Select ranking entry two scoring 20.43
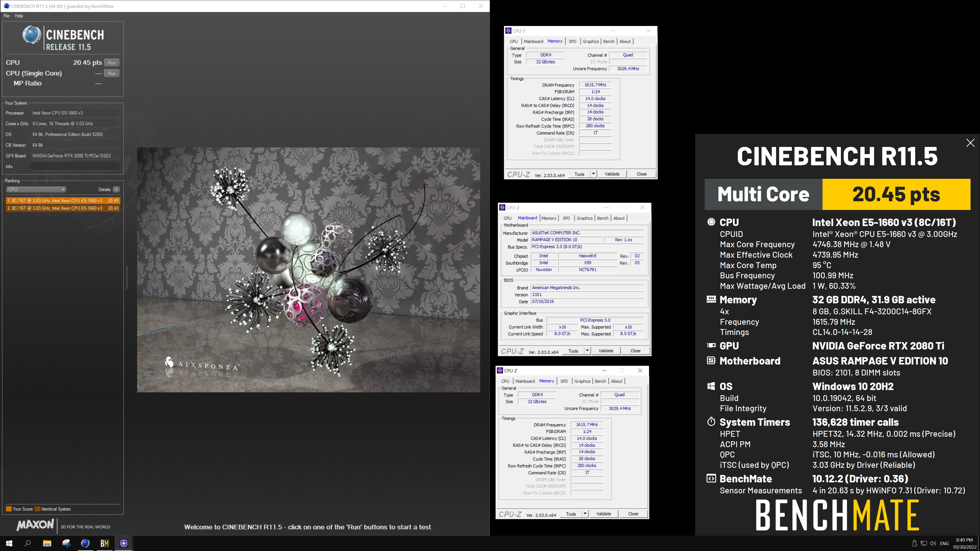The width and height of the screenshot is (980, 551). (x=63, y=208)
